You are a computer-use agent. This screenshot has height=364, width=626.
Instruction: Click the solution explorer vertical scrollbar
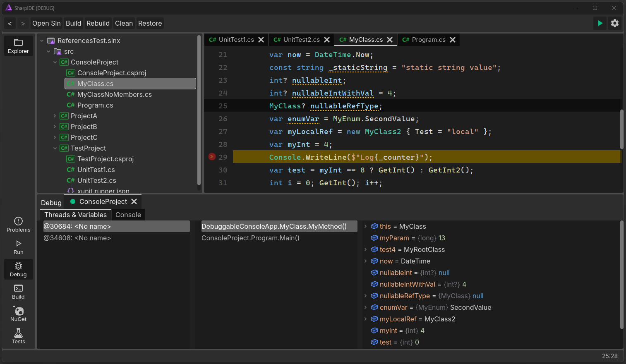[x=199, y=110]
